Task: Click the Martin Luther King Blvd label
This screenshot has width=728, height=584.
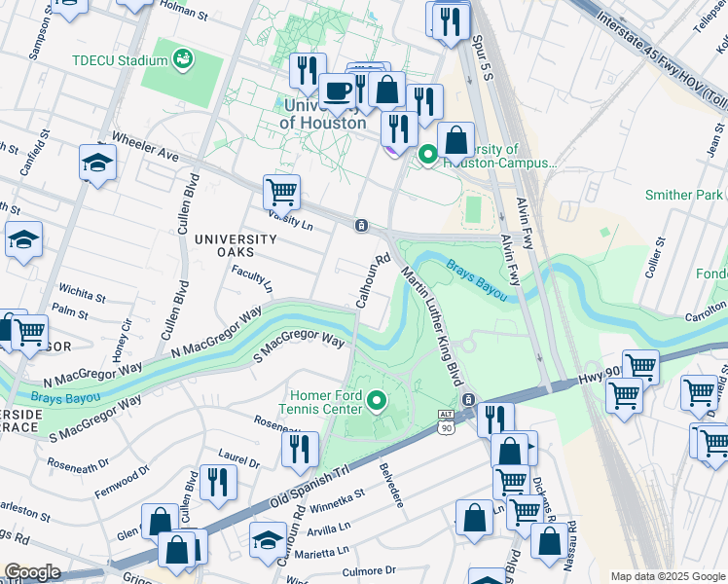Action: click(432, 326)
